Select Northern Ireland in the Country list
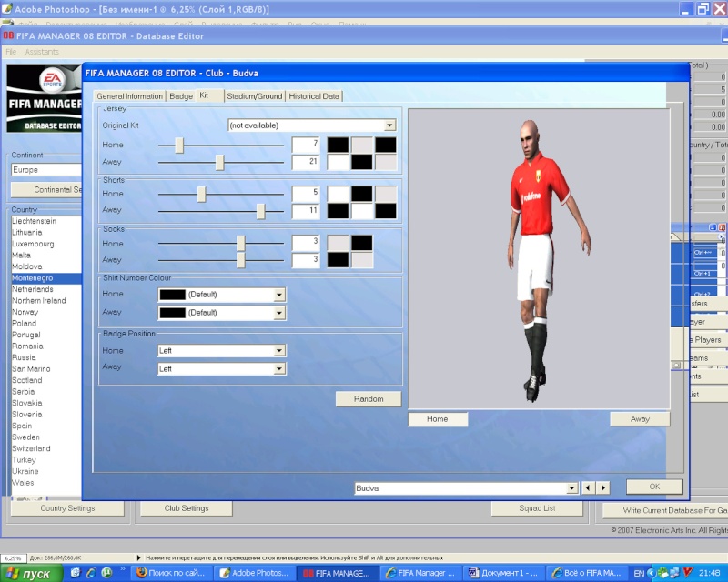The image size is (728, 582). point(46,301)
